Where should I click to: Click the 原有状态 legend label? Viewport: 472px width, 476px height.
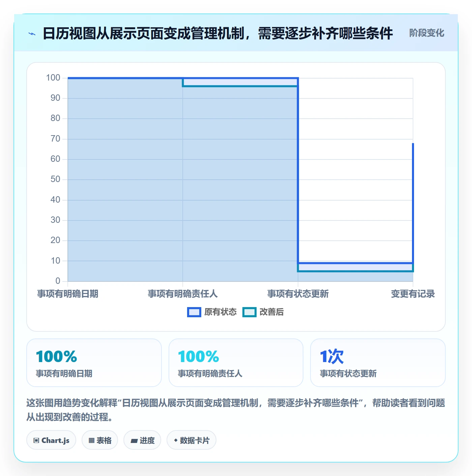pyautogui.click(x=220, y=312)
